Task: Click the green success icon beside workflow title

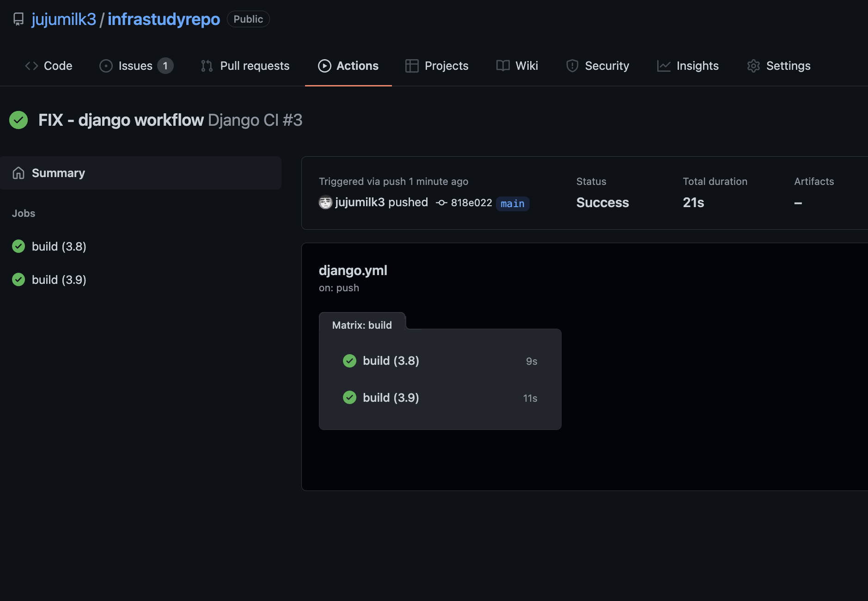Action: pos(18,120)
